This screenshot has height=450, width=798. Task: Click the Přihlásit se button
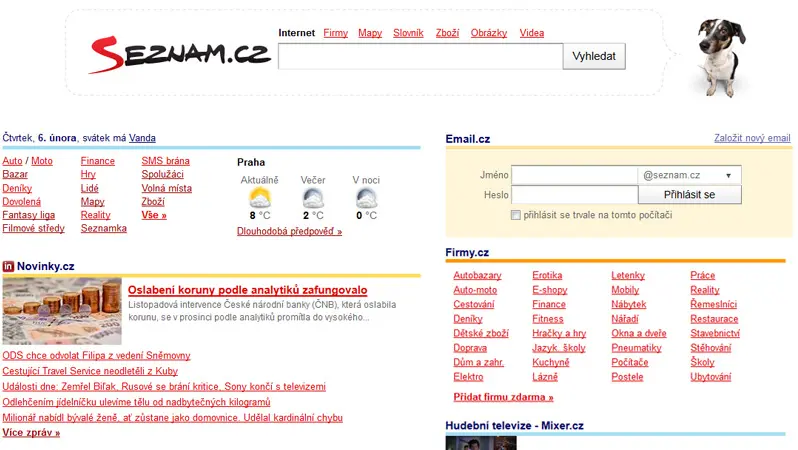(x=689, y=194)
